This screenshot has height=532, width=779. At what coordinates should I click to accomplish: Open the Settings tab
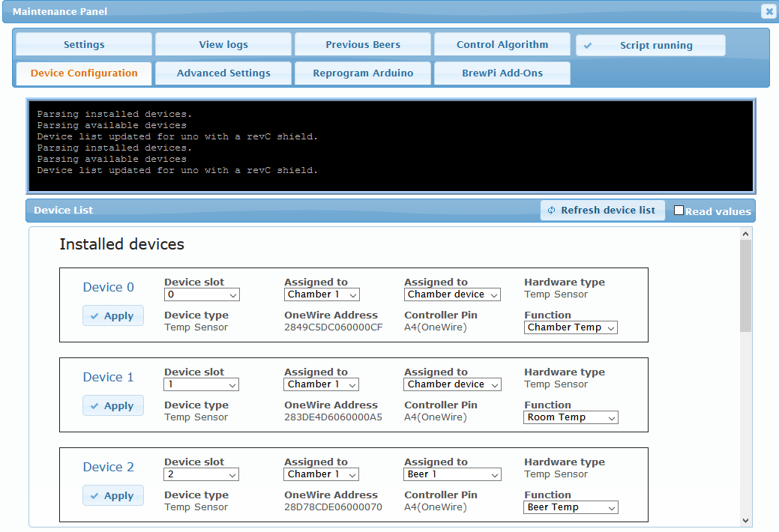point(84,44)
